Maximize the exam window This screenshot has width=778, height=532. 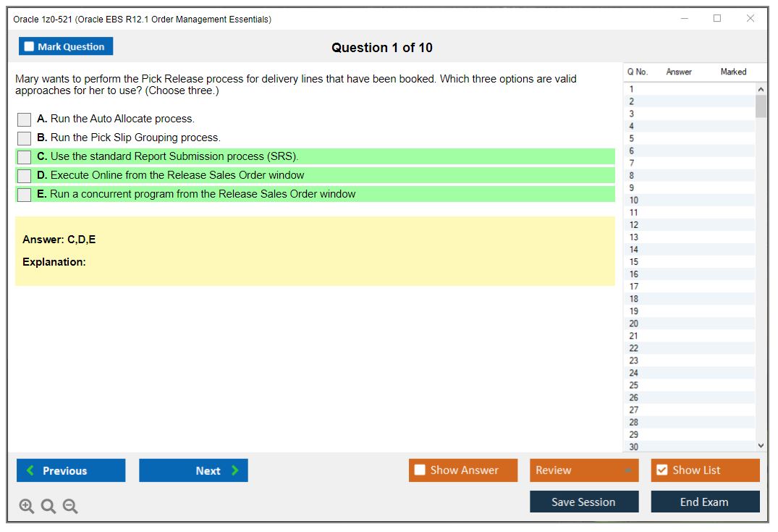(x=717, y=19)
